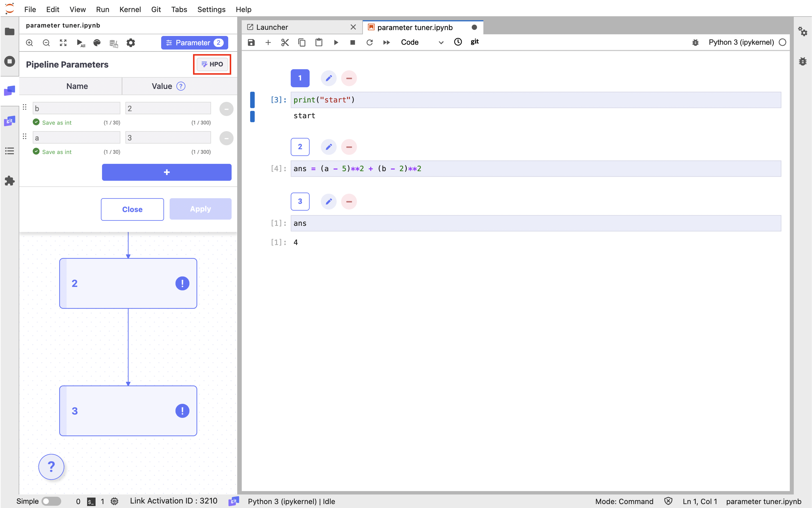Click the pipeline settings gear icon

point(131,43)
